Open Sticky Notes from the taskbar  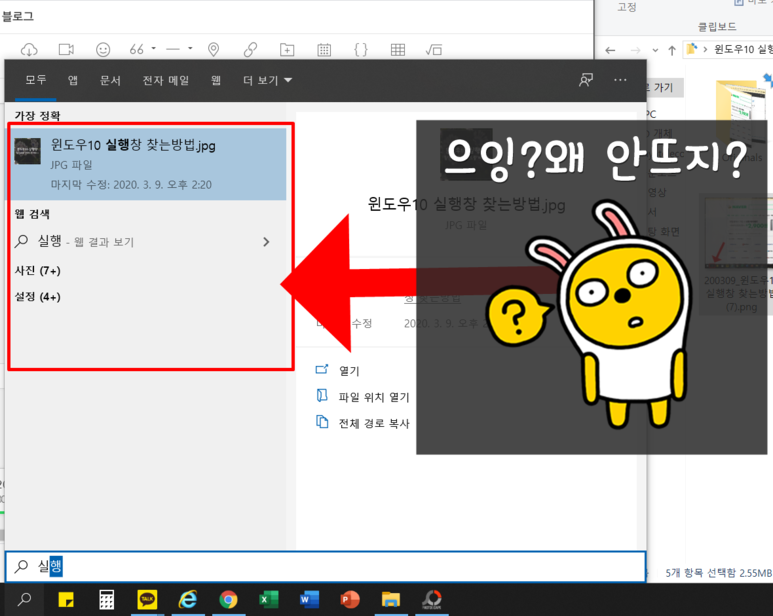66,600
